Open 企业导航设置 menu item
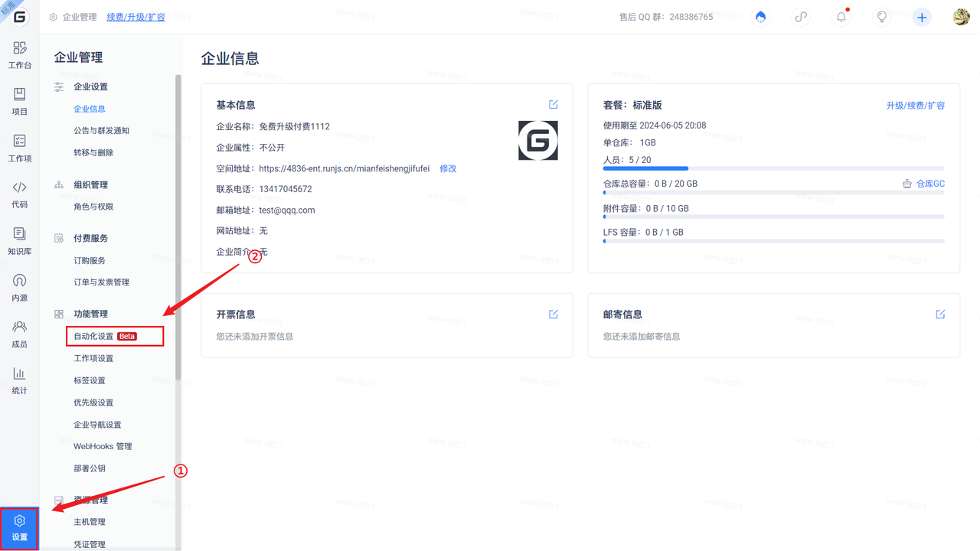The width and height of the screenshot is (980, 551). click(x=97, y=425)
